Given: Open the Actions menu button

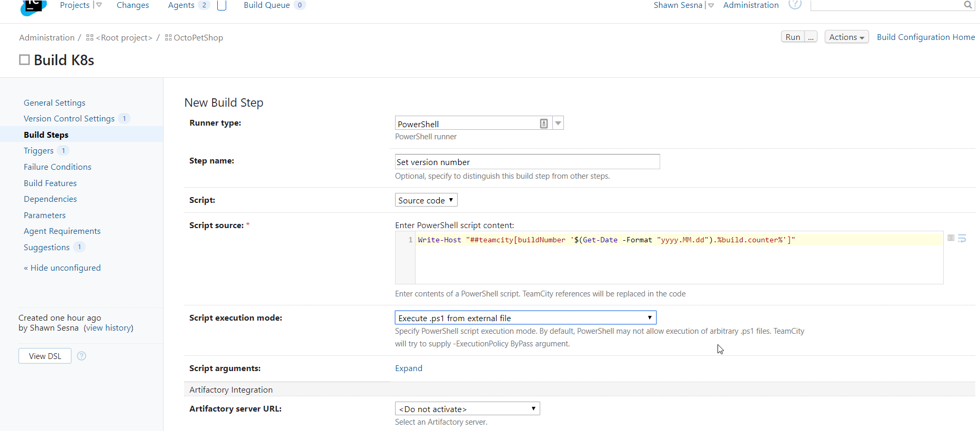Looking at the screenshot, I should coord(846,37).
